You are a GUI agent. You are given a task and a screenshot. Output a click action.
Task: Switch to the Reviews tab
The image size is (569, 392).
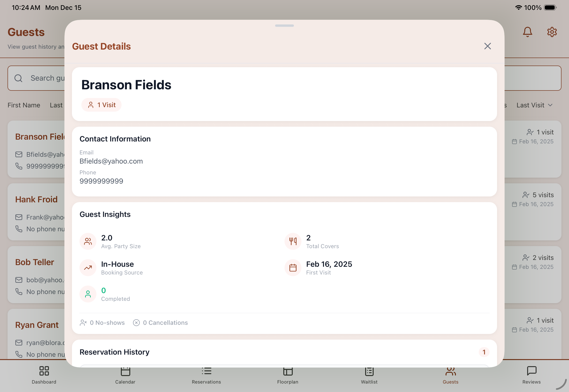[531, 375]
